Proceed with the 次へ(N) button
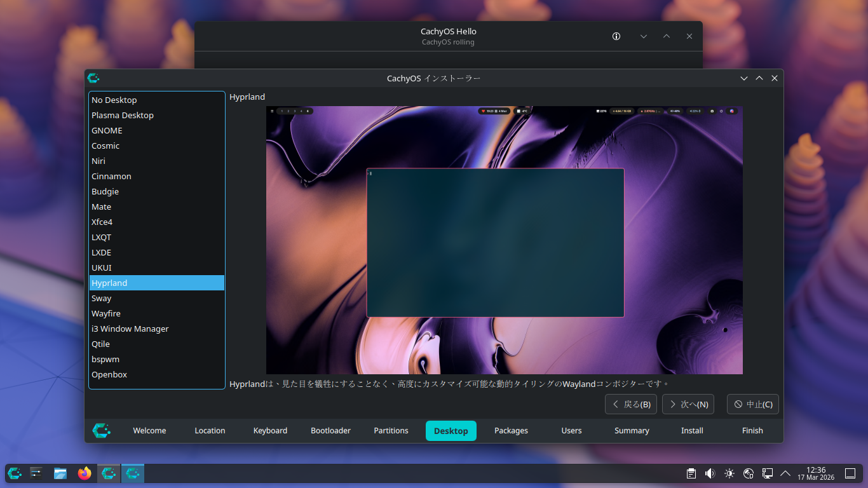868x488 pixels. point(688,404)
